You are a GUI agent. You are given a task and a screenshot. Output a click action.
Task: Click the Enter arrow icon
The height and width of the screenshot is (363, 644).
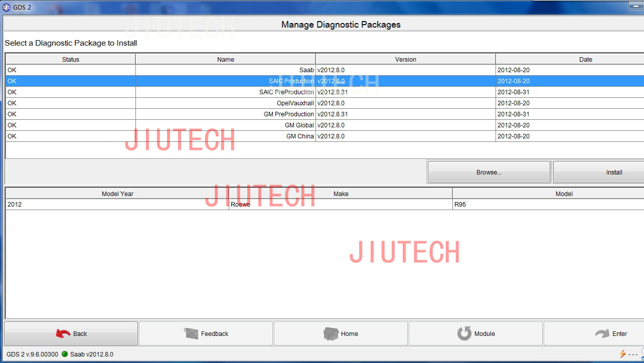click(x=602, y=333)
